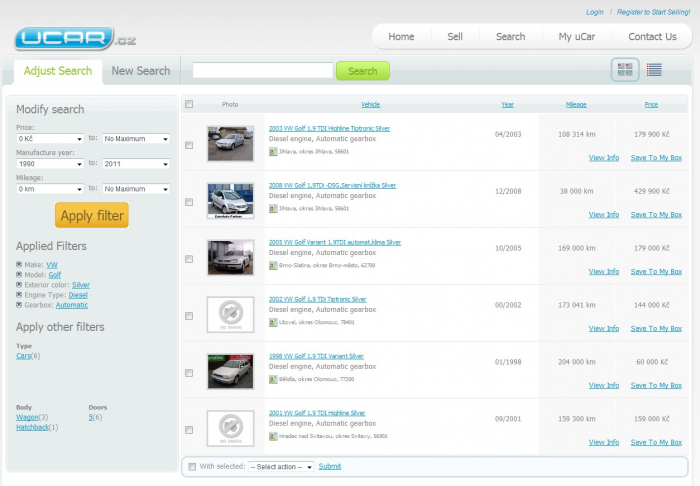Click the green Search button
This screenshot has height=486, width=700.
point(362,71)
